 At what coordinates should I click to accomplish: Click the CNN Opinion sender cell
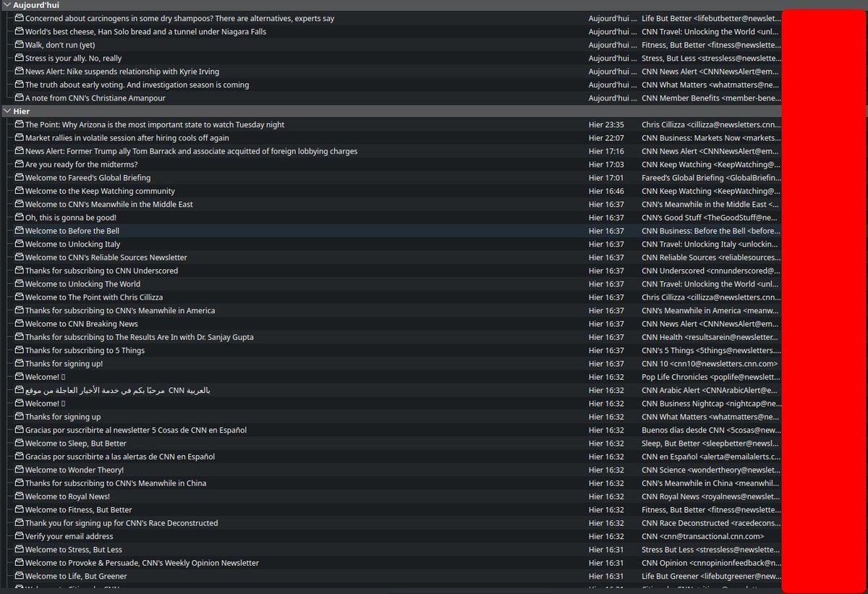tap(711, 563)
